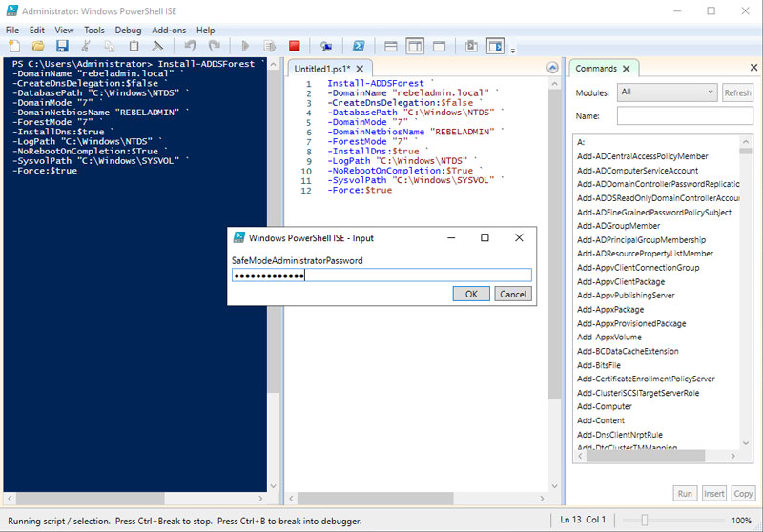
Task: Open the Debug menu
Action: coord(128,31)
